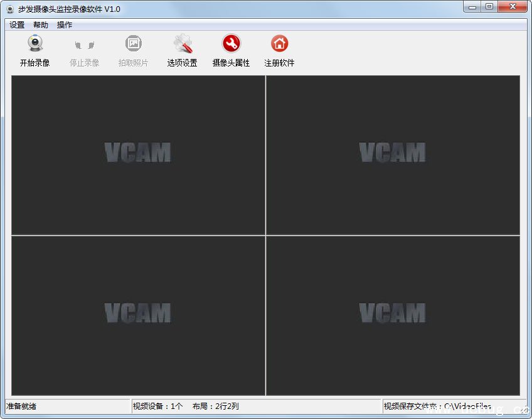
Task: Open the 帮助 menu
Action: coord(41,24)
